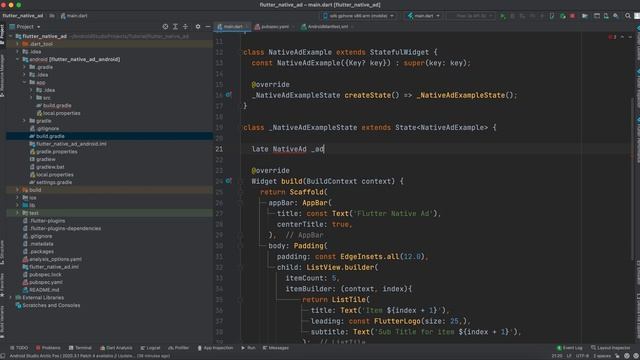This screenshot has width=640, height=360.
Task: Open the TODO tool window
Action: pos(19,348)
